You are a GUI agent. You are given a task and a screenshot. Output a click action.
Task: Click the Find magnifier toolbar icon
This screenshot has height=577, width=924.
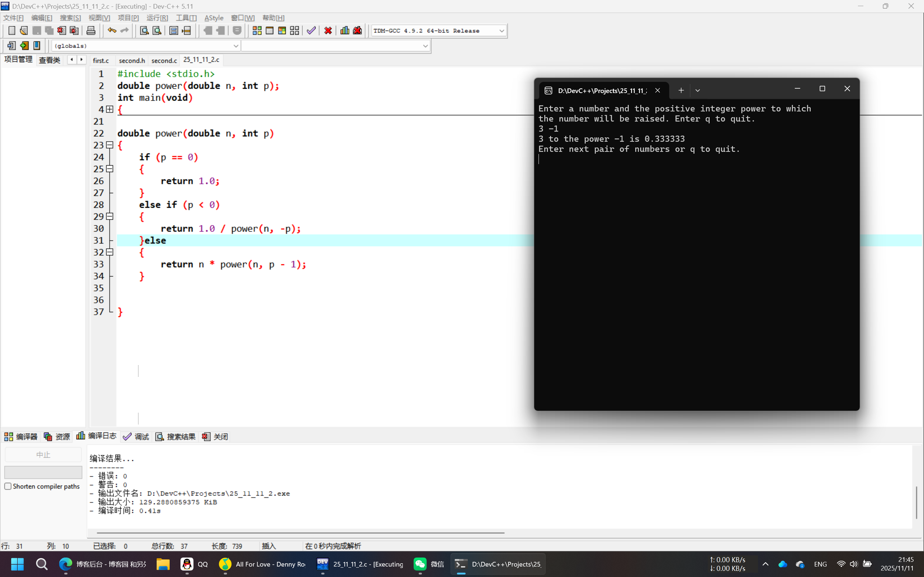click(144, 31)
